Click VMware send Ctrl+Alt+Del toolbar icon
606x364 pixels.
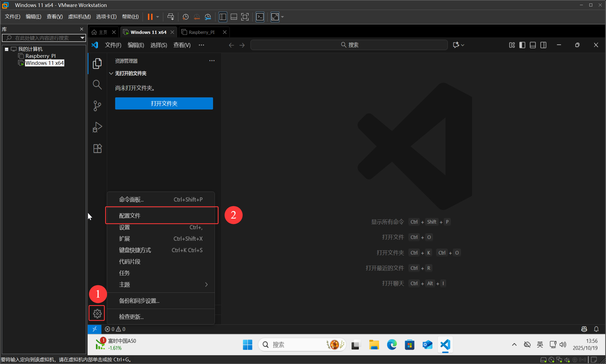(x=171, y=17)
